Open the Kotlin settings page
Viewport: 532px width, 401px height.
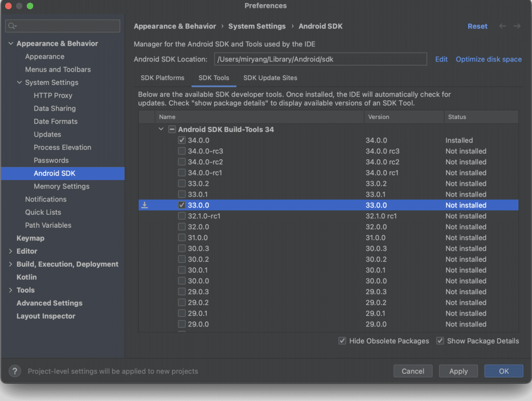(26, 277)
